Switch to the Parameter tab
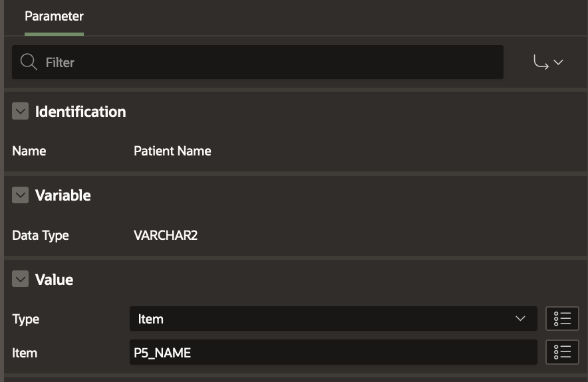The width and height of the screenshot is (588, 382). (54, 16)
